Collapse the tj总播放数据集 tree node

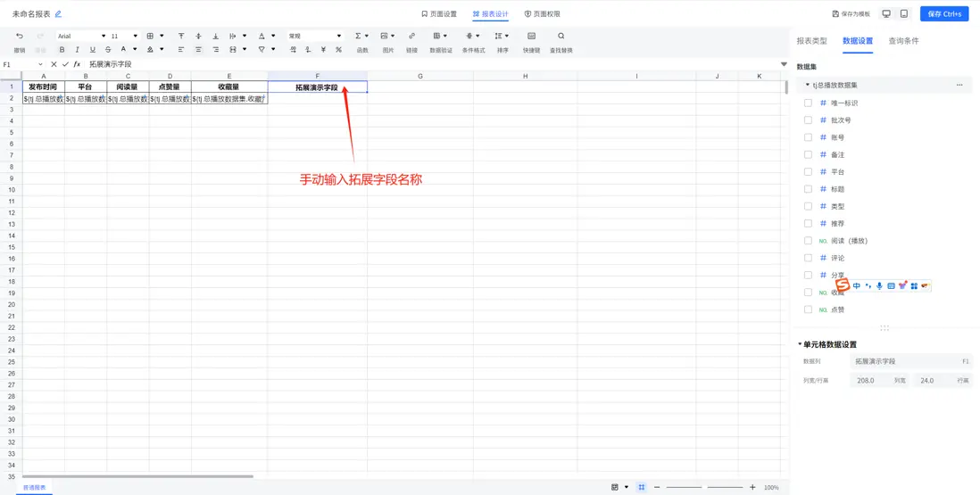tap(808, 85)
